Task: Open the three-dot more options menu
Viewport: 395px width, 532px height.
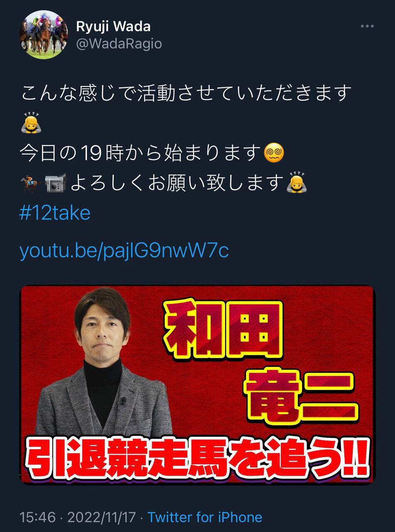Action: point(367,27)
